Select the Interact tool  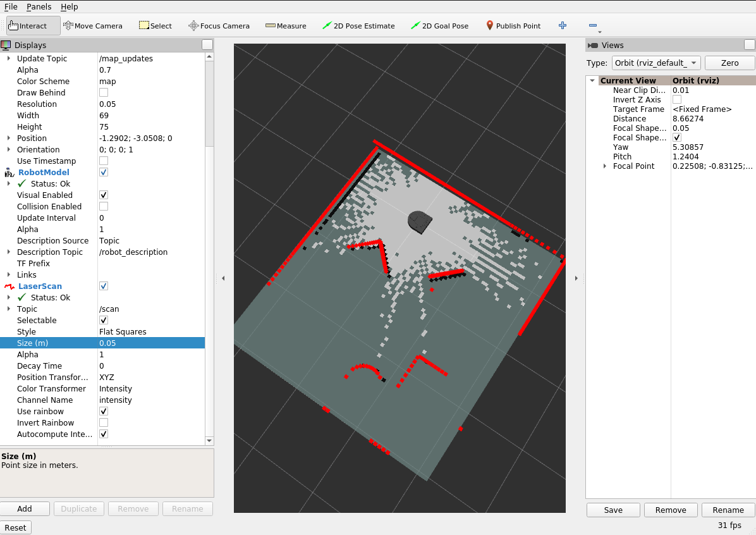33,26
